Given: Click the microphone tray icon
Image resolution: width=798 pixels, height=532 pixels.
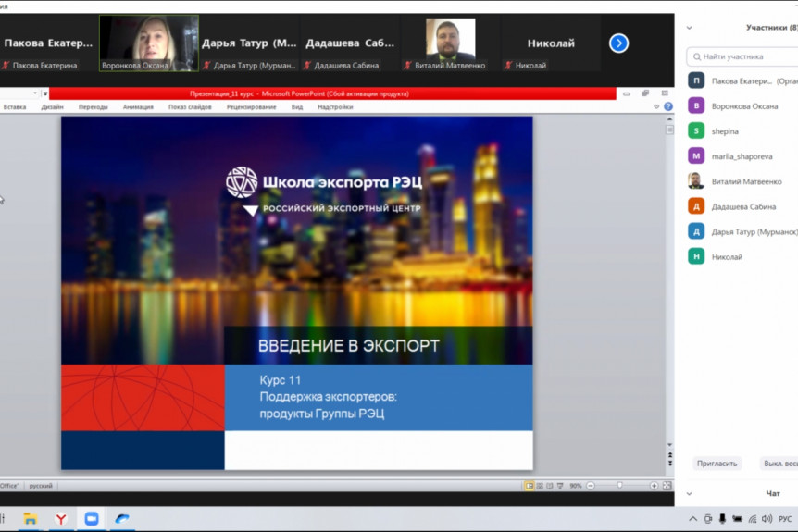Looking at the screenshot, I should coord(722,519).
